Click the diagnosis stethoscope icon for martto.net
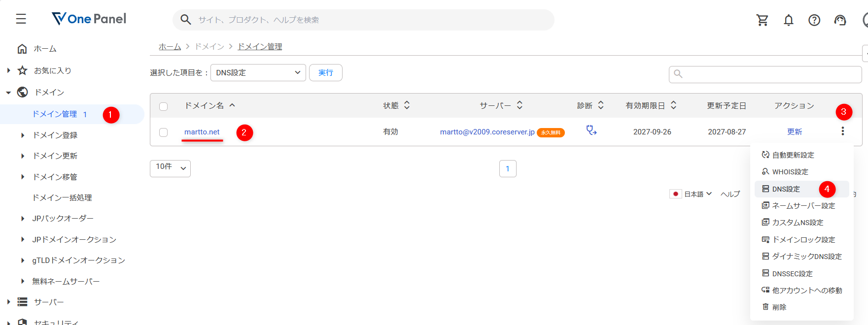868x325 pixels. [x=591, y=130]
